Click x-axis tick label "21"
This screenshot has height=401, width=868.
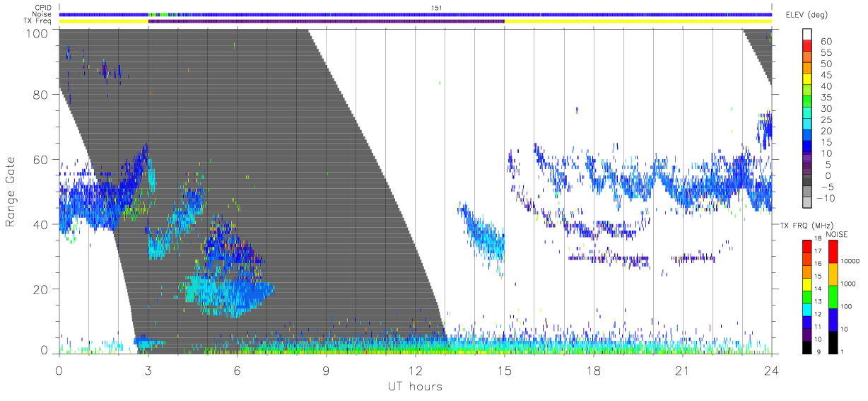(x=682, y=371)
